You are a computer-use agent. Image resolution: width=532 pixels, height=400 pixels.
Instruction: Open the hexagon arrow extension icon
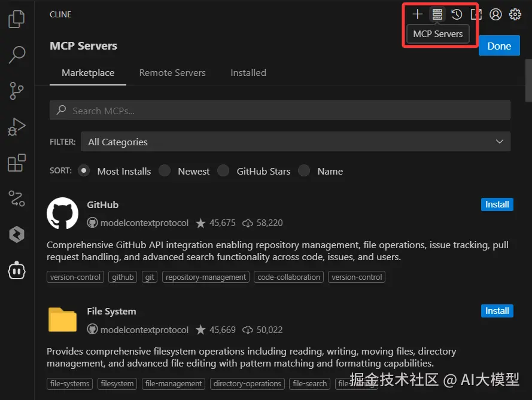point(16,234)
